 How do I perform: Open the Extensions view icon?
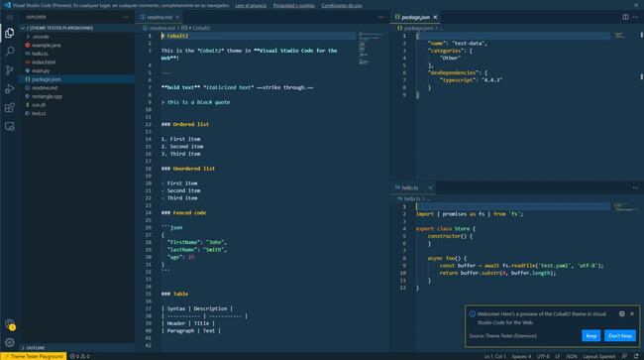tap(10, 108)
